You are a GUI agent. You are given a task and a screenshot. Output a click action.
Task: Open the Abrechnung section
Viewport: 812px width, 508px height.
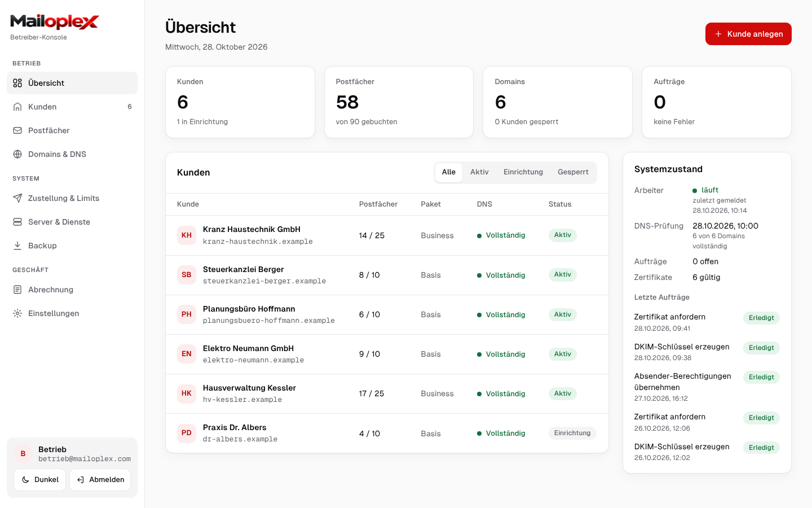(x=72, y=290)
